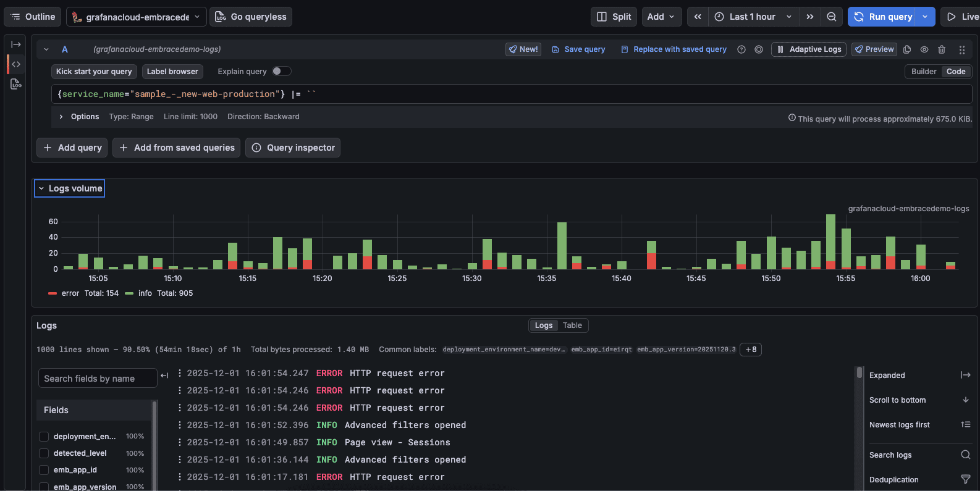Click Kick start your query

tap(94, 72)
